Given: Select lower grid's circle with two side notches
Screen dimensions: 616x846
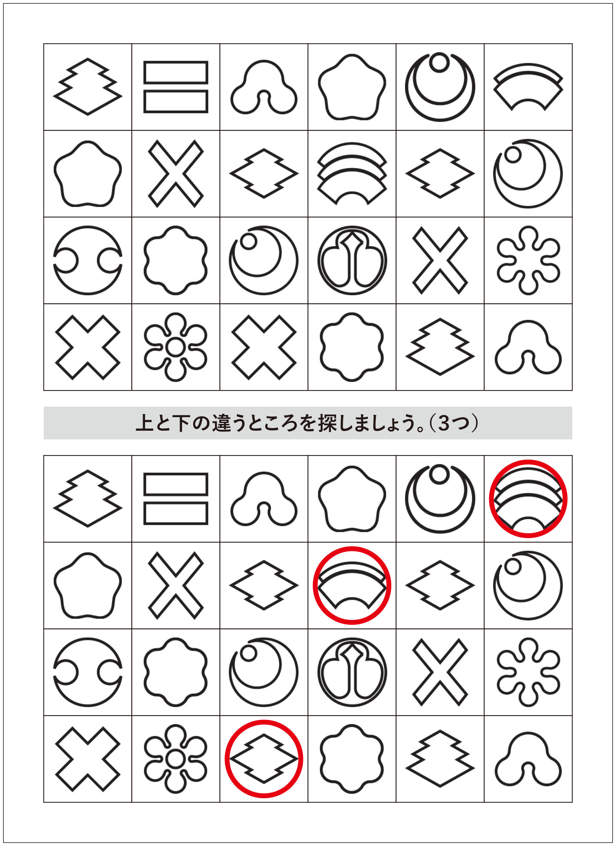Looking at the screenshot, I should 88,671.
